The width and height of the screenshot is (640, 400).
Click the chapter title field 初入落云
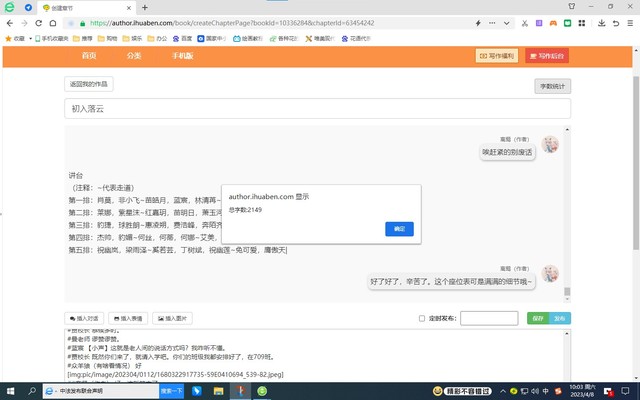(x=316, y=108)
